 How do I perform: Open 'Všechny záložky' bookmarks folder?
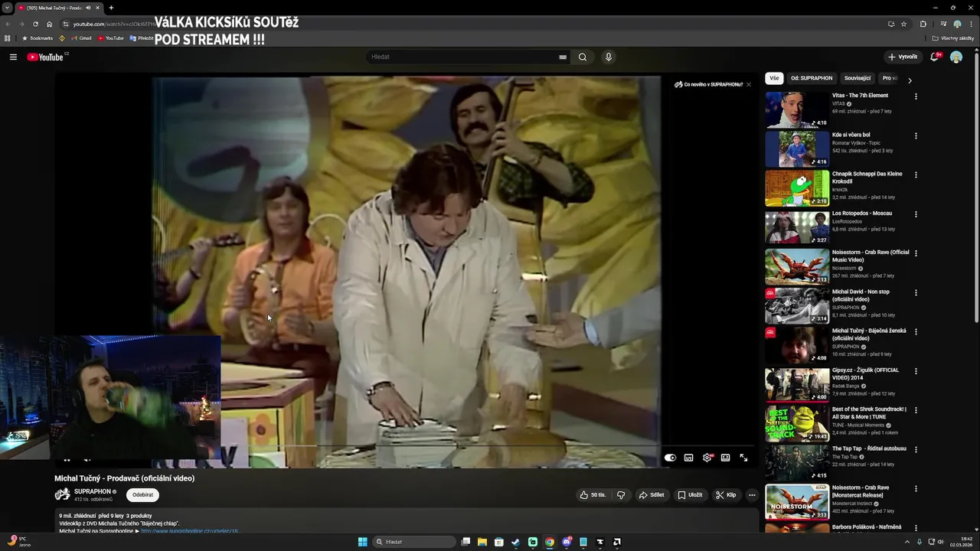pos(953,38)
